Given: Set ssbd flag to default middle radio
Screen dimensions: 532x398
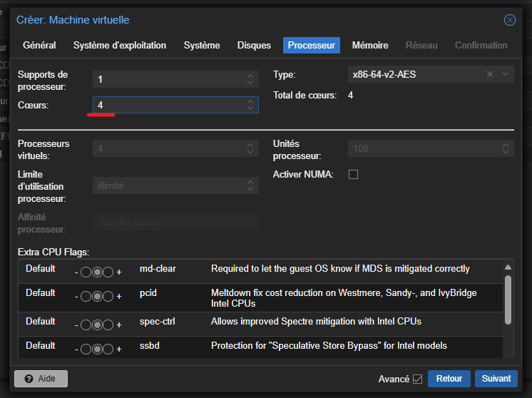Looking at the screenshot, I should pyautogui.click(x=97, y=349).
